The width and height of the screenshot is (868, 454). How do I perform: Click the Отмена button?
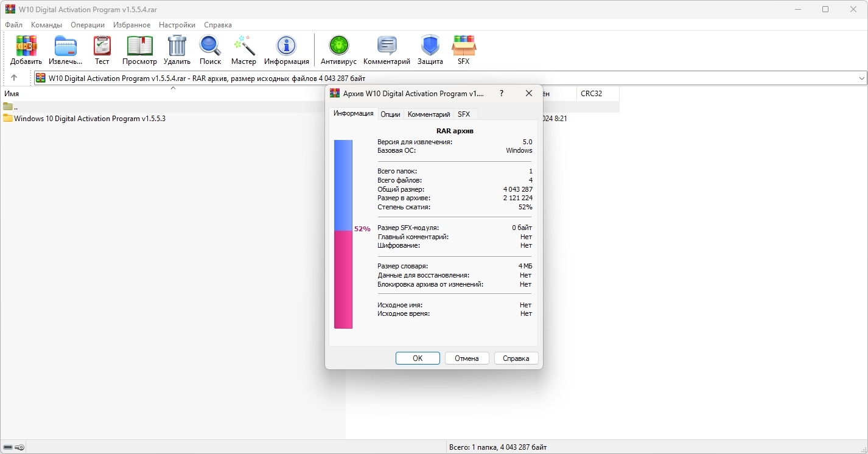(x=467, y=358)
